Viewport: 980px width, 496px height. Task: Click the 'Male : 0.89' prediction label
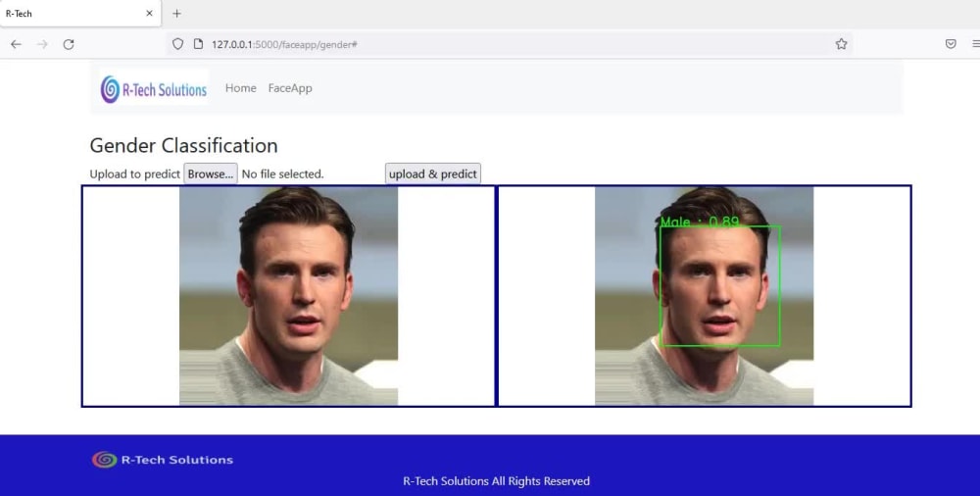(x=700, y=222)
